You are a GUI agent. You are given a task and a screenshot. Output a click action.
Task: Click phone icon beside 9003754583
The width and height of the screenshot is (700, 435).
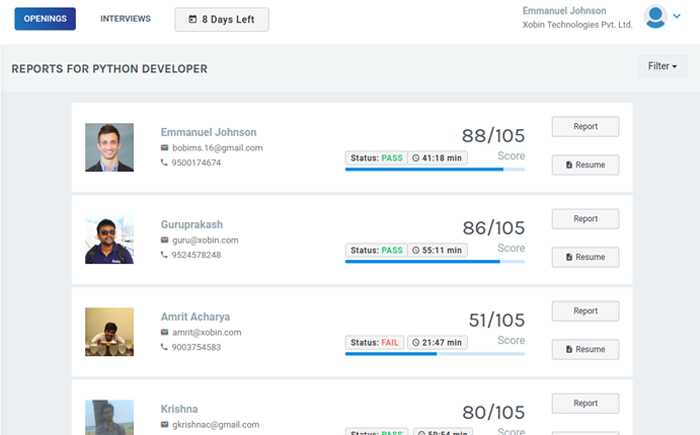pos(164,347)
